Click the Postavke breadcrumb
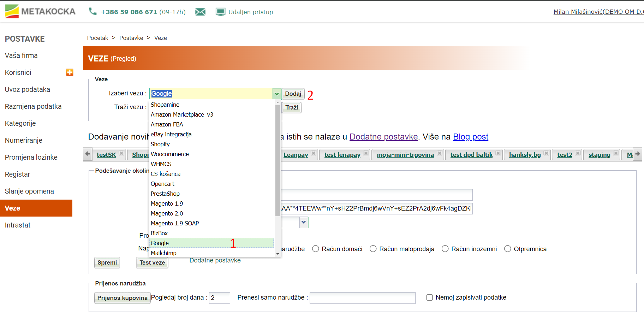This screenshot has width=644, height=313. point(131,38)
